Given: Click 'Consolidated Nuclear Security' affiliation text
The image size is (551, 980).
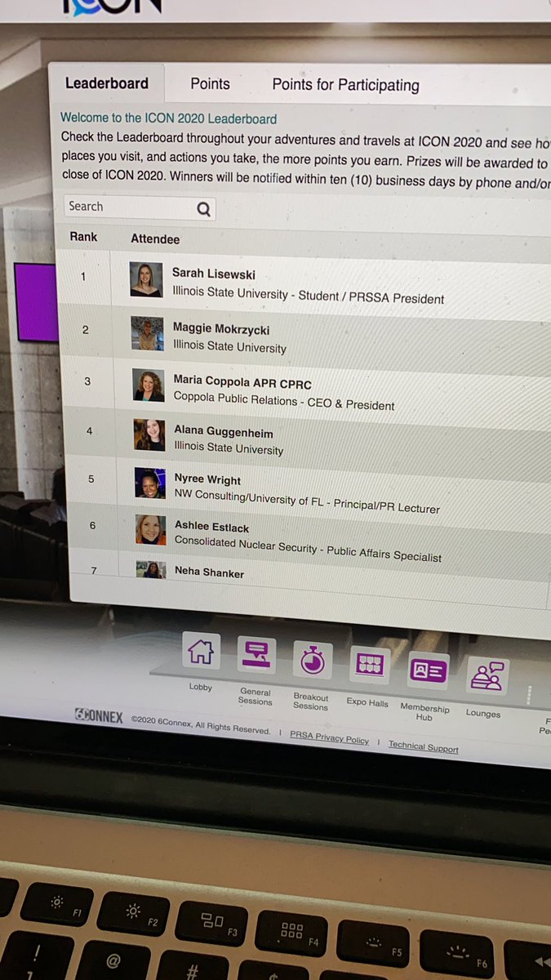Looking at the screenshot, I should coord(246,546).
